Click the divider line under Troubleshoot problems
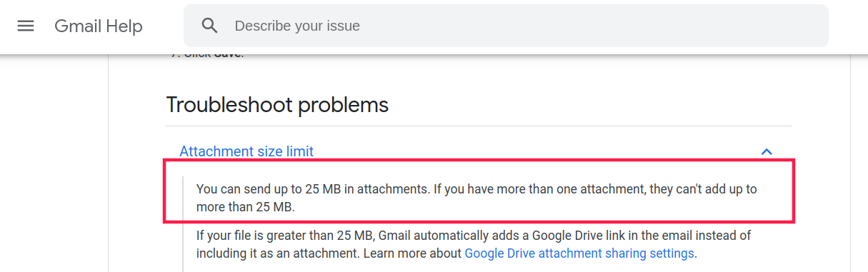 point(479,126)
